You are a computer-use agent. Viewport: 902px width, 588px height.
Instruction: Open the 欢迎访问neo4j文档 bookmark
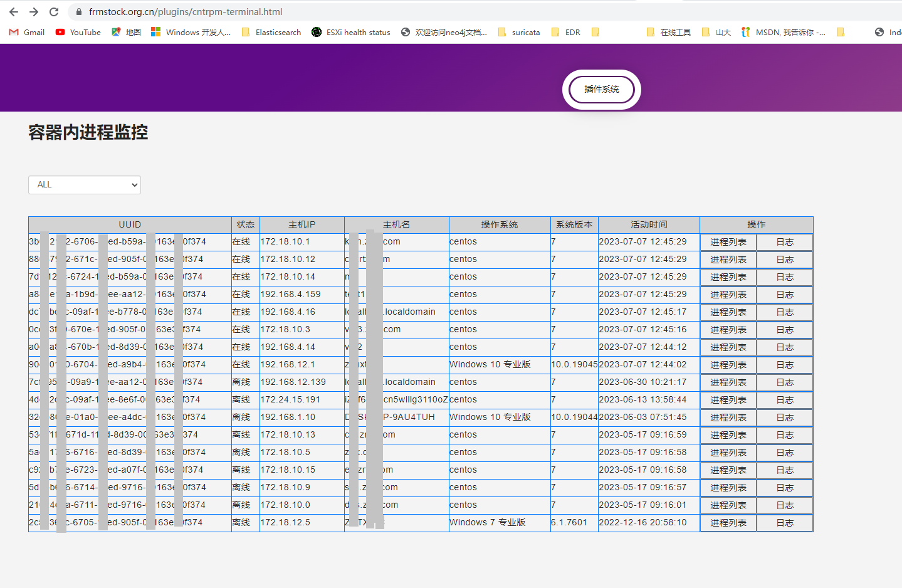tap(444, 32)
